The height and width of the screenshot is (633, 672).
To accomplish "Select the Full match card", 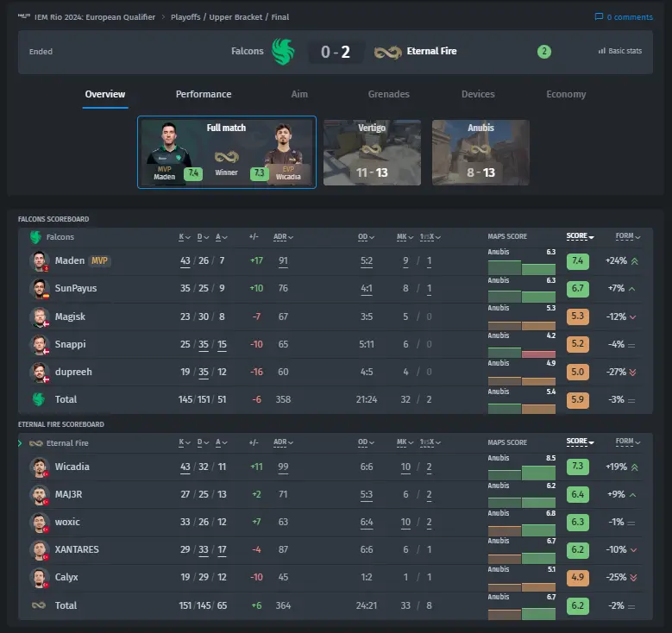I will pos(227,152).
